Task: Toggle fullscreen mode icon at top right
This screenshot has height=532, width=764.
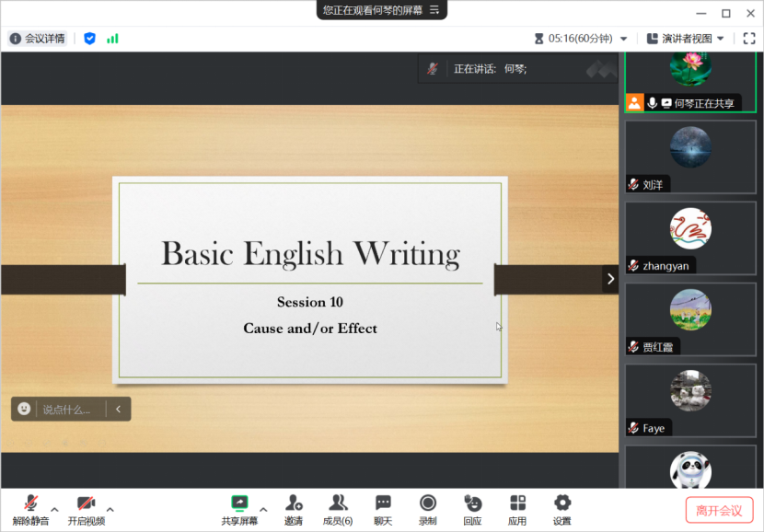Action: [x=749, y=39]
